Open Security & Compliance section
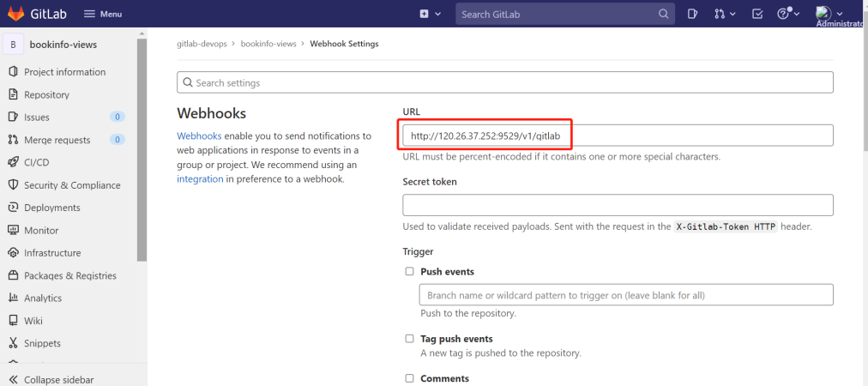The image size is (868, 386). (x=72, y=185)
